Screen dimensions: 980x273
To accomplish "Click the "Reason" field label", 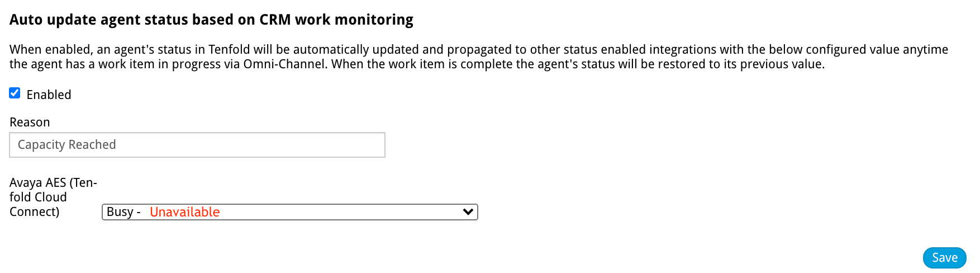I will point(30,122).
